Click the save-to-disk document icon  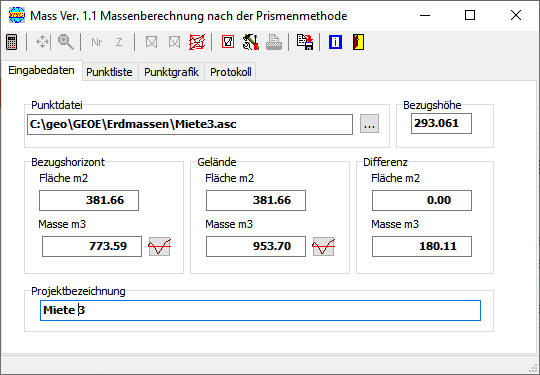pos(305,42)
